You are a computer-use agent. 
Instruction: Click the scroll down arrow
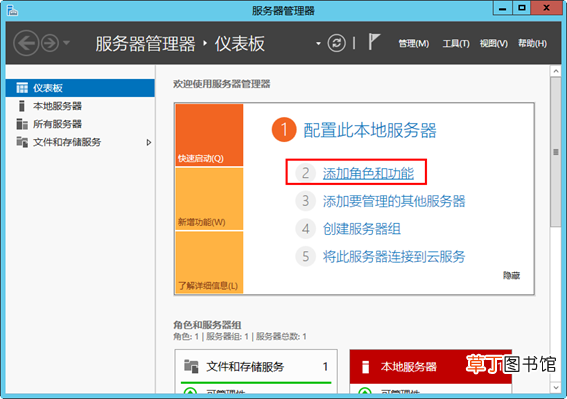tap(556, 387)
